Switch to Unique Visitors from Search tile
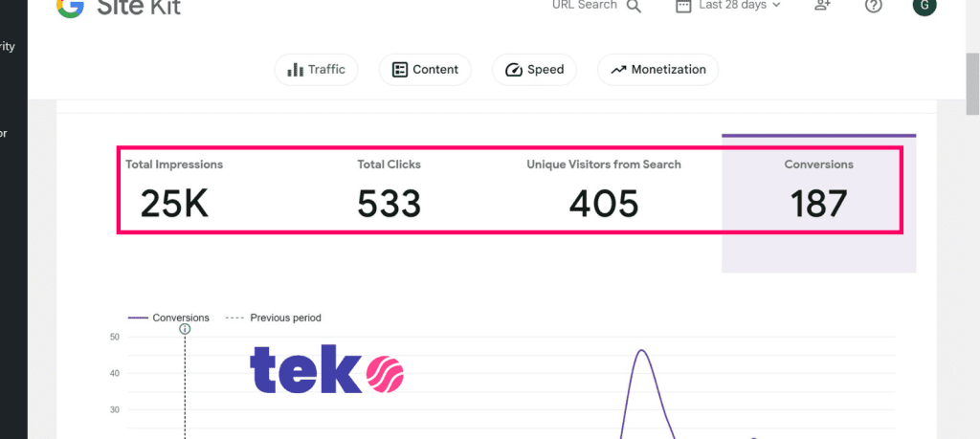980x439 pixels. pyautogui.click(x=603, y=190)
